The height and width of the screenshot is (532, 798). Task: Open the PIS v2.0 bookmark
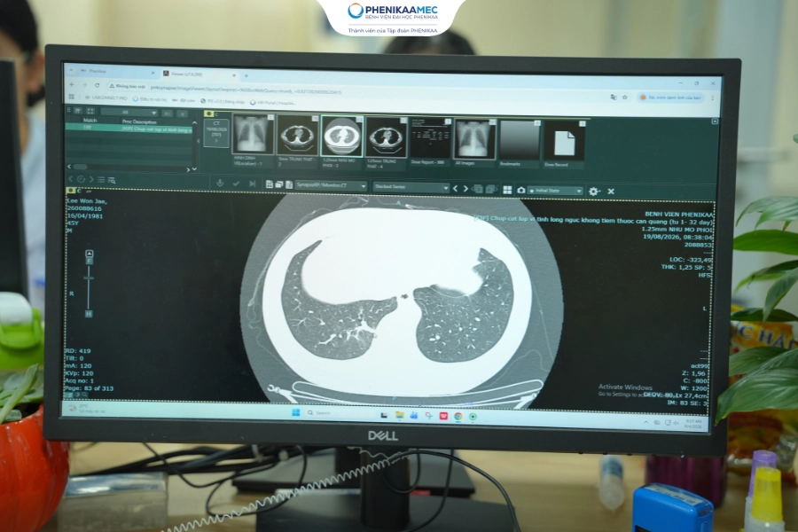223,102
